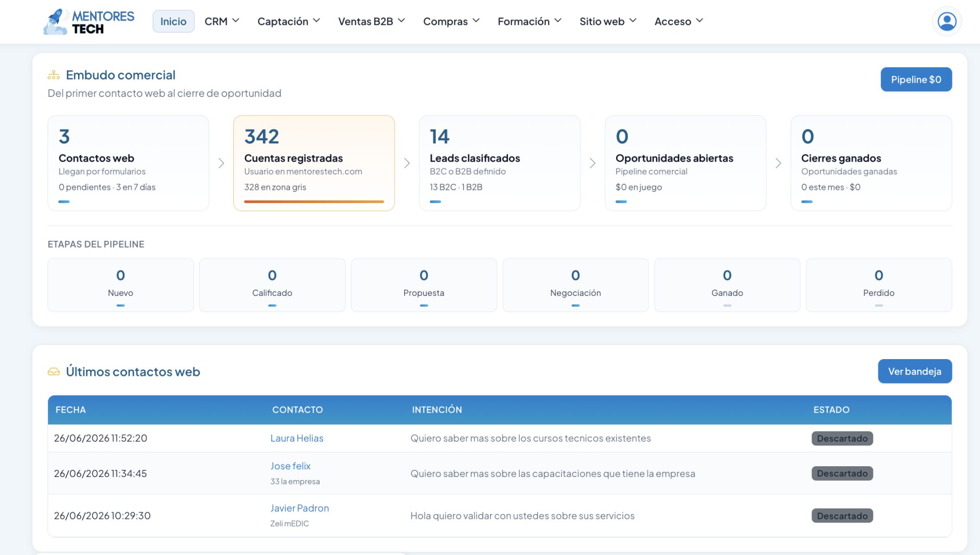The height and width of the screenshot is (555, 980).
Task: Click date 26/06/2026 10:29:30
Action: point(102,516)
